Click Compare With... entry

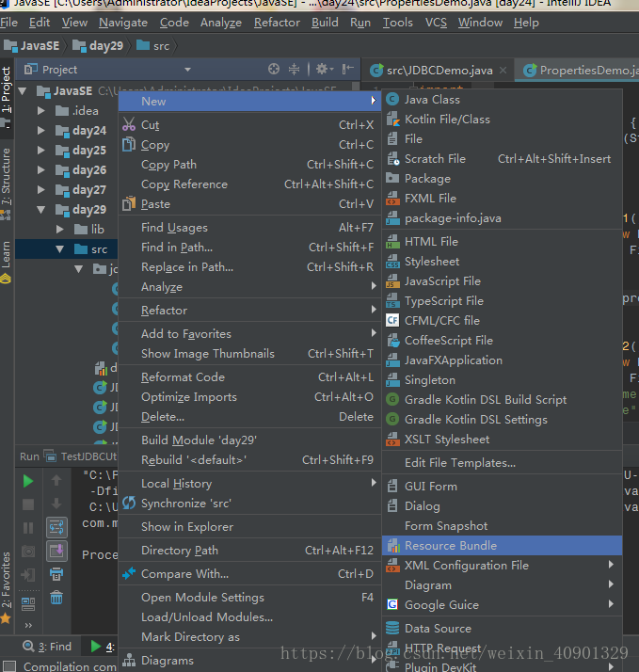tap(249, 574)
